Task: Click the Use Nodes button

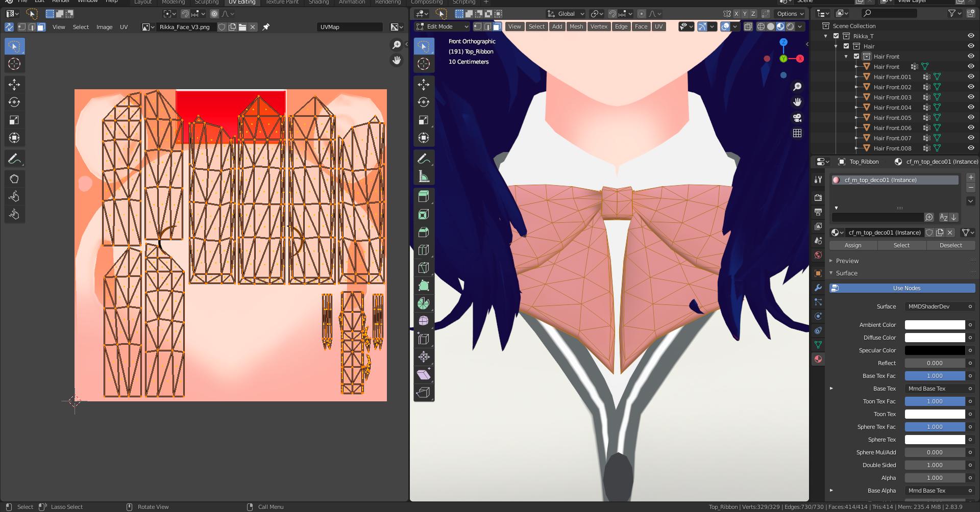Action: pyautogui.click(x=902, y=288)
